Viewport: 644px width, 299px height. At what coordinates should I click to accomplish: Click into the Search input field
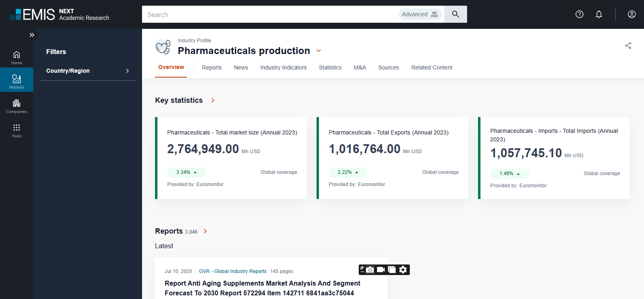click(x=268, y=15)
